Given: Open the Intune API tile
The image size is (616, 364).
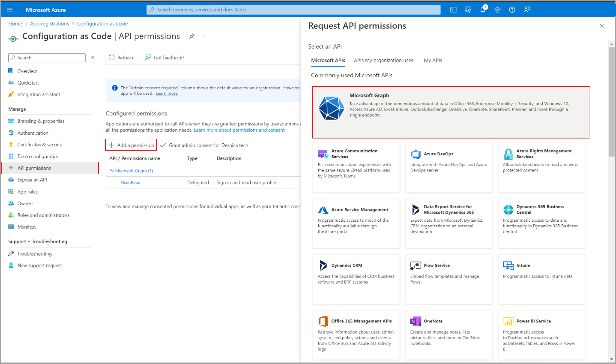Looking at the screenshot, I should 541,279.
